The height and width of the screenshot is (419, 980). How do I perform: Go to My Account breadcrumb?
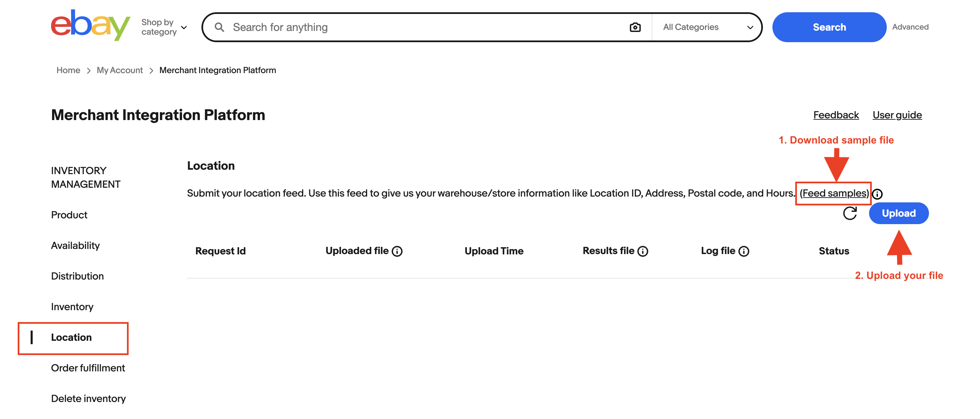pos(120,70)
